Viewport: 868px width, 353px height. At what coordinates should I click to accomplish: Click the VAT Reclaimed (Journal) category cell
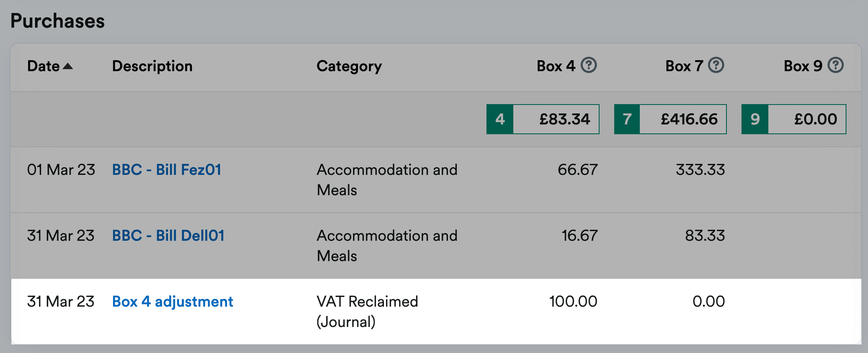[x=367, y=312]
